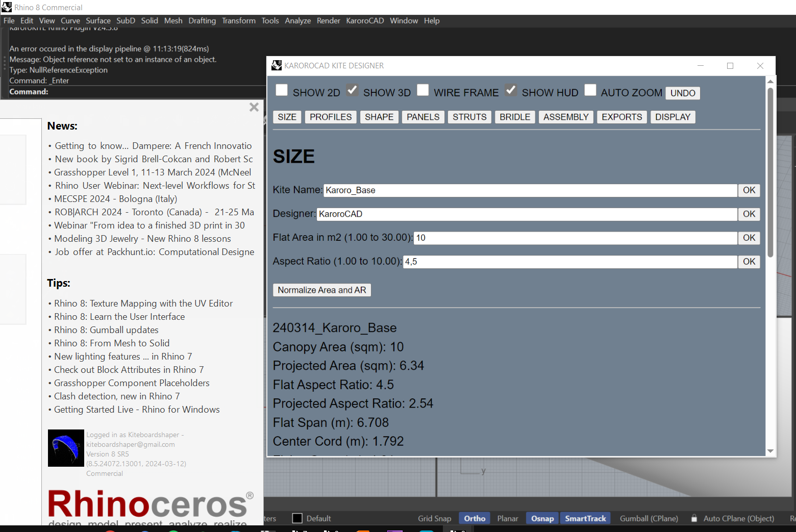
Task: Click the Kite Designer scrollbar up arrow
Action: click(x=770, y=82)
